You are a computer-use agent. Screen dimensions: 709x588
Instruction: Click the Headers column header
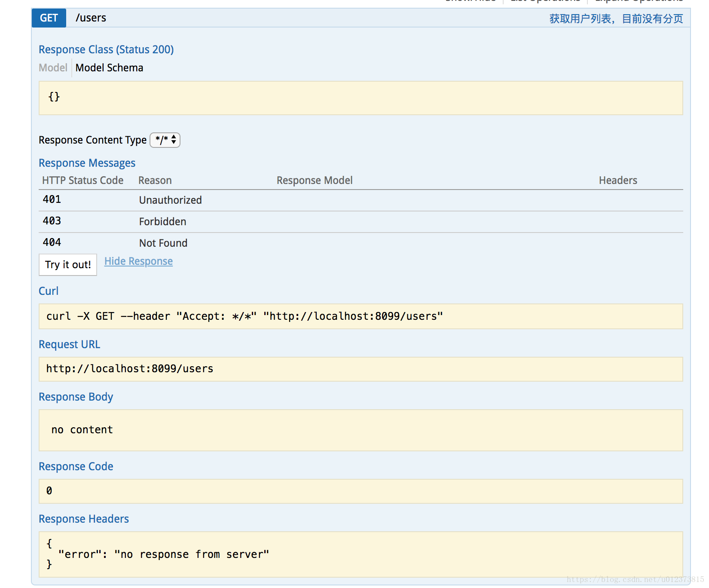pos(618,181)
